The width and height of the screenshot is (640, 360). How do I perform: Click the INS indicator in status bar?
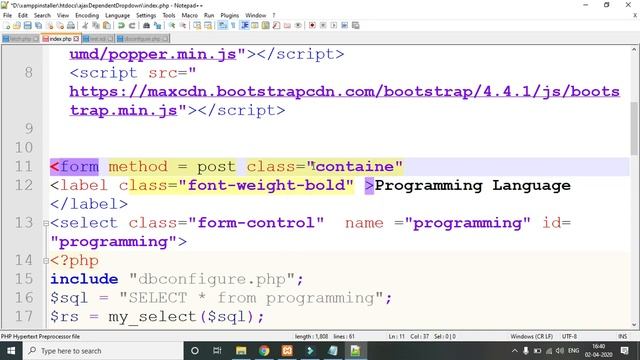(x=622, y=336)
